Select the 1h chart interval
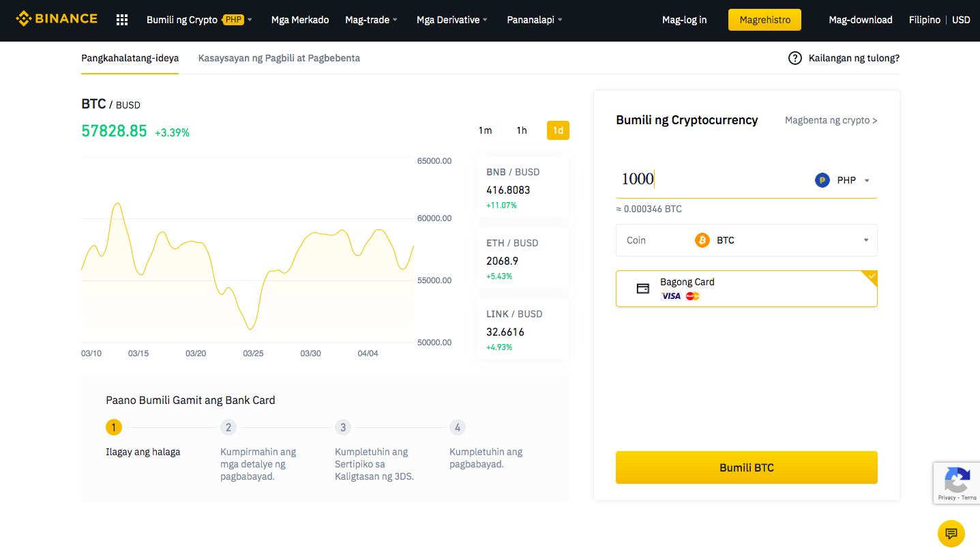The width and height of the screenshot is (980, 548). (x=522, y=130)
